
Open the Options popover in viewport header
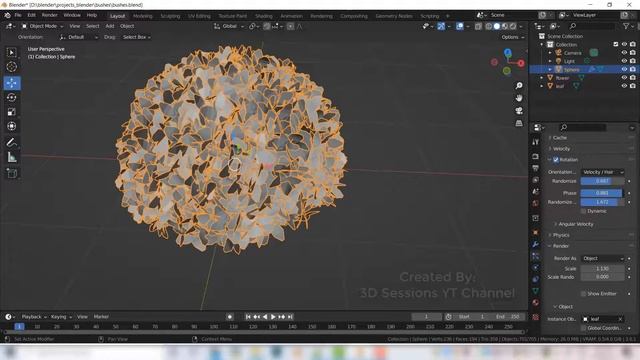tap(513, 37)
